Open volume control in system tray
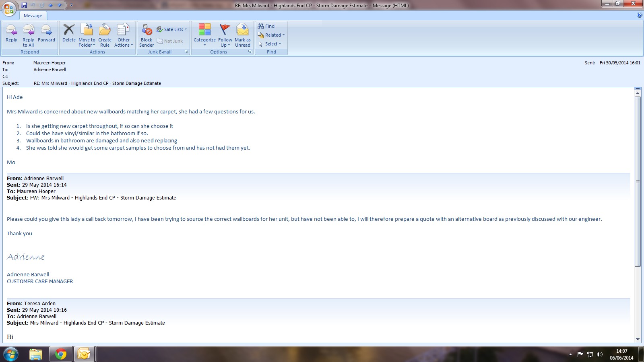This screenshot has width=644, height=362. (x=600, y=354)
